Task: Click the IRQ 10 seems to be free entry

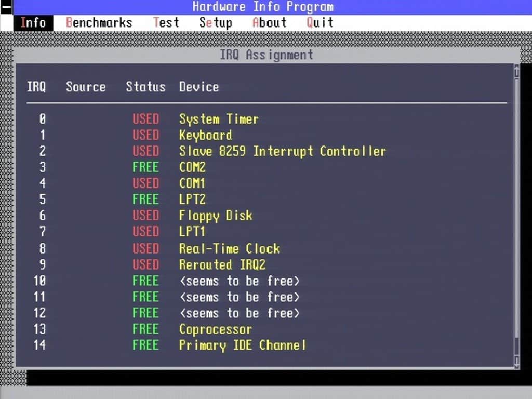Action: (240, 281)
